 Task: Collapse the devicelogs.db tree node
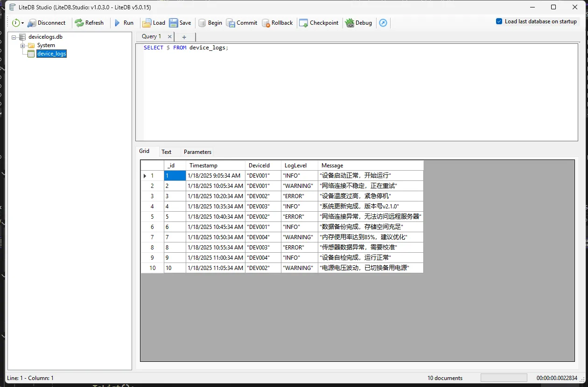pos(14,37)
